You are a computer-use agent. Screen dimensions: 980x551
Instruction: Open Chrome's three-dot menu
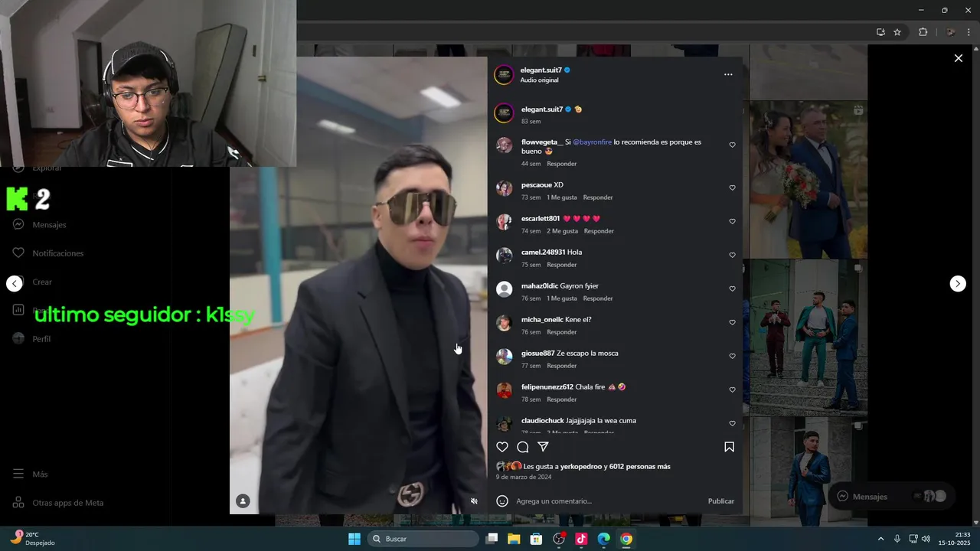click(969, 32)
